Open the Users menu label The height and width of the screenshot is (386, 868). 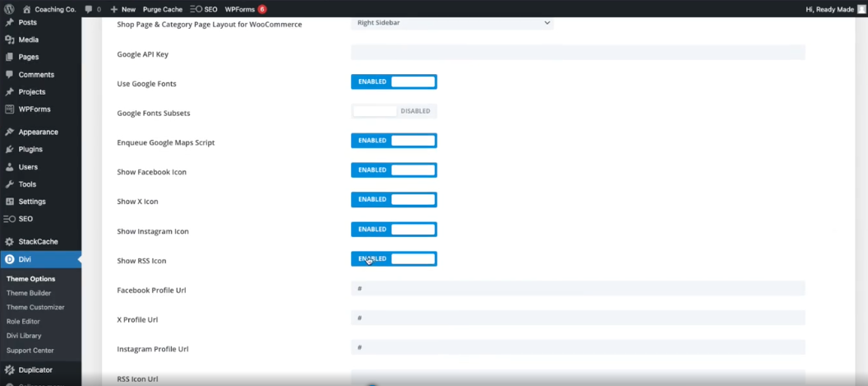28,167
